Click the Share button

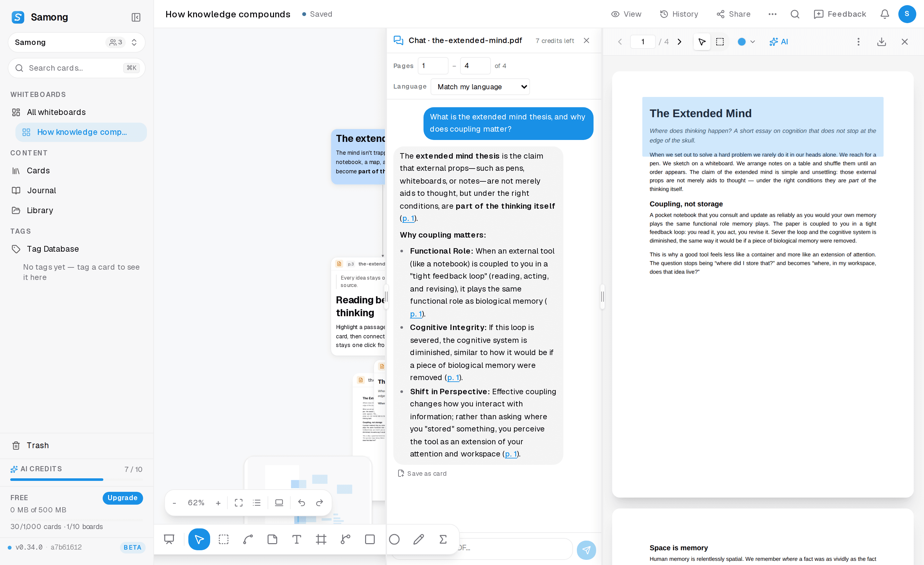[x=733, y=14]
